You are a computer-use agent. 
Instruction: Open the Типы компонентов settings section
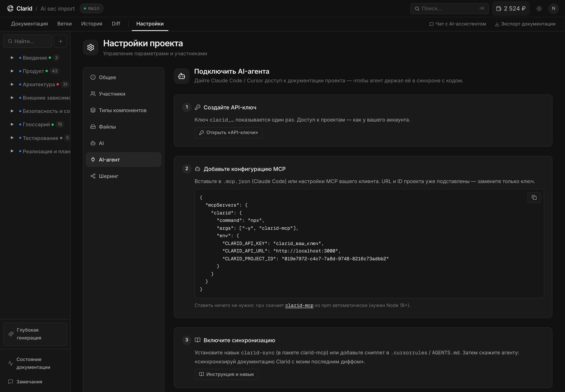[123, 110]
